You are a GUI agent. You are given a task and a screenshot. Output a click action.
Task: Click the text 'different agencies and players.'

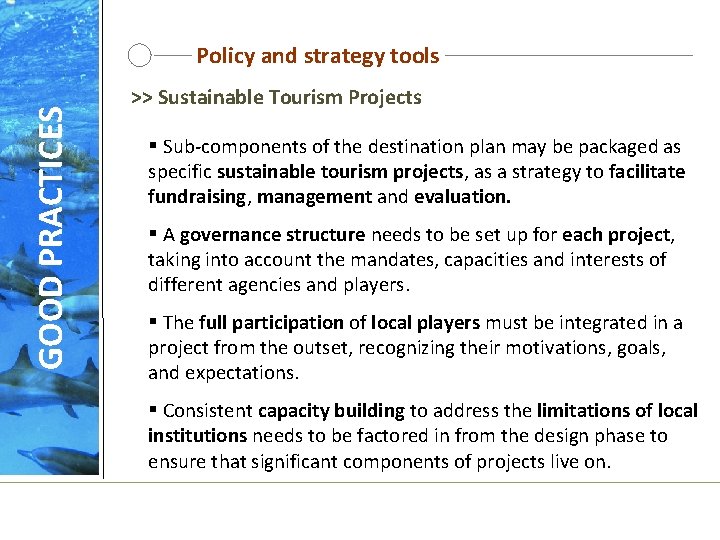279,285
